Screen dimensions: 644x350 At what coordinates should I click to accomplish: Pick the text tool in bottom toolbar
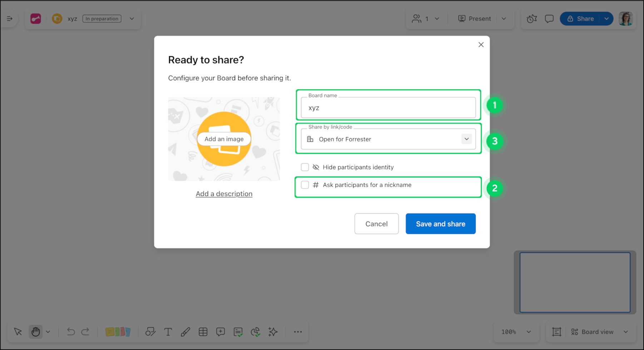pos(168,332)
